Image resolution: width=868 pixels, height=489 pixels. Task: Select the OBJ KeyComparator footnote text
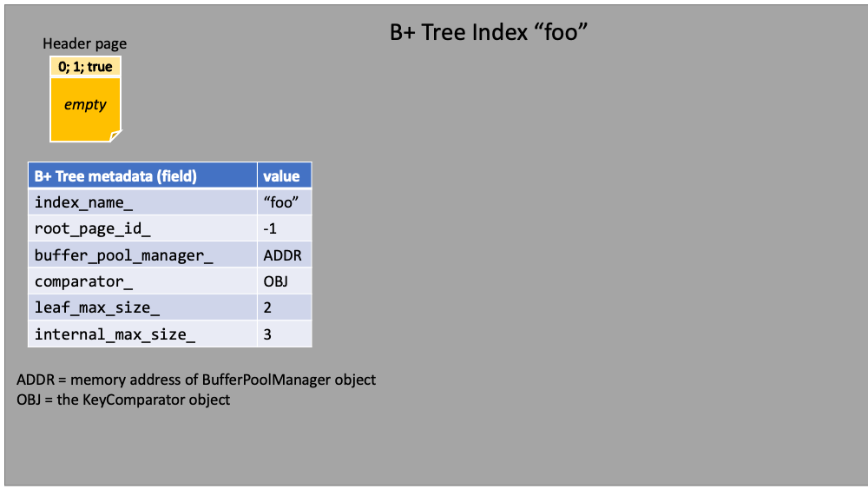pyautogui.click(x=123, y=400)
